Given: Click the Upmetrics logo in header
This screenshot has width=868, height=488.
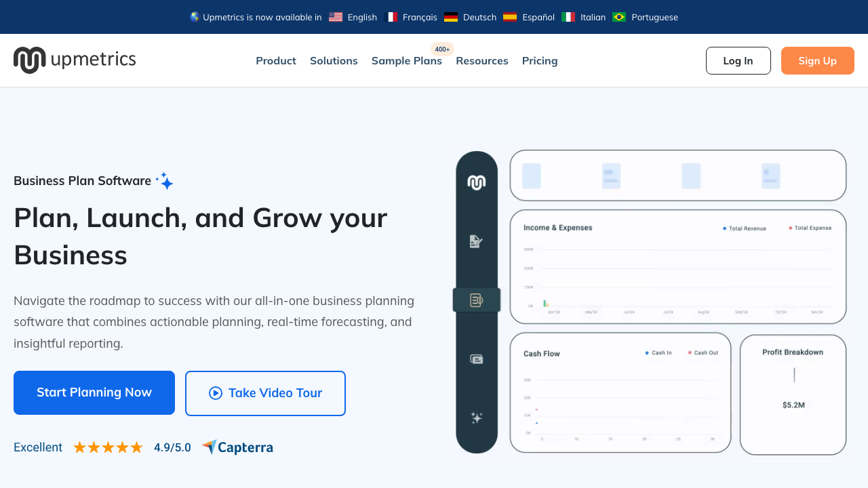Looking at the screenshot, I should pos(75,60).
